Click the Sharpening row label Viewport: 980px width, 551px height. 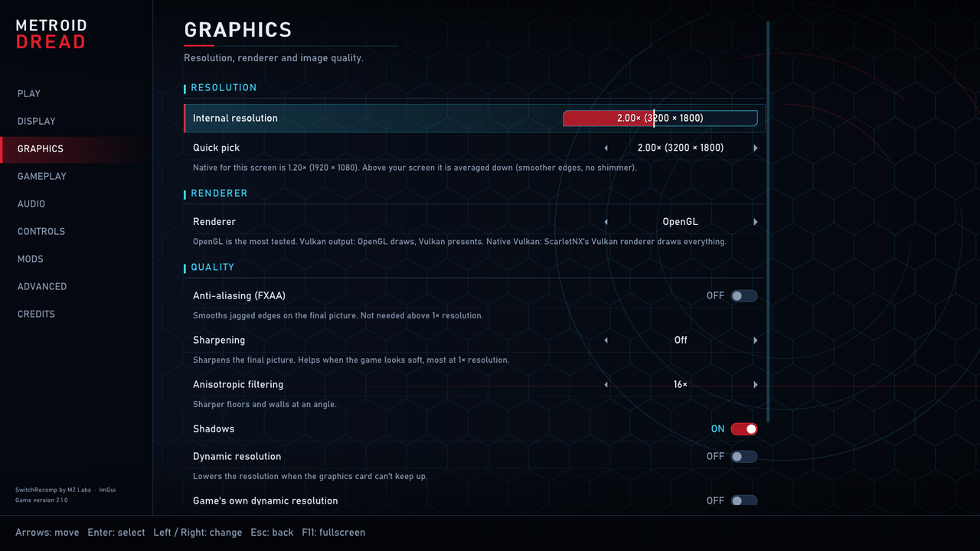tap(219, 341)
